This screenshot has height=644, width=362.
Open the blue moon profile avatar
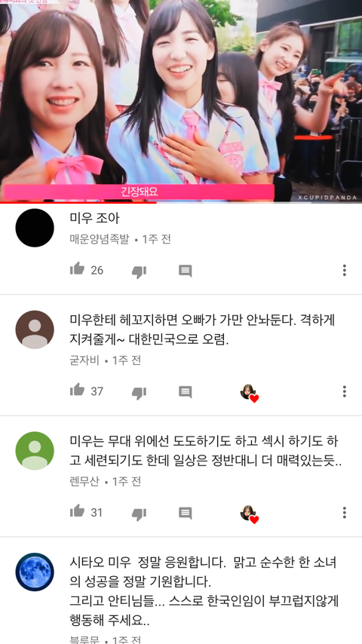[35, 572]
